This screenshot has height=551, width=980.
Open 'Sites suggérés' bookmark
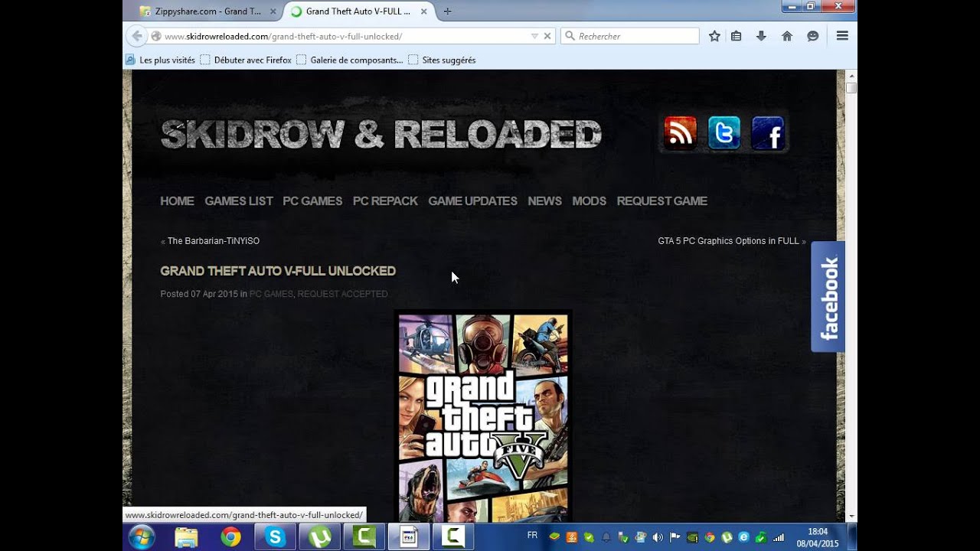pyautogui.click(x=442, y=60)
